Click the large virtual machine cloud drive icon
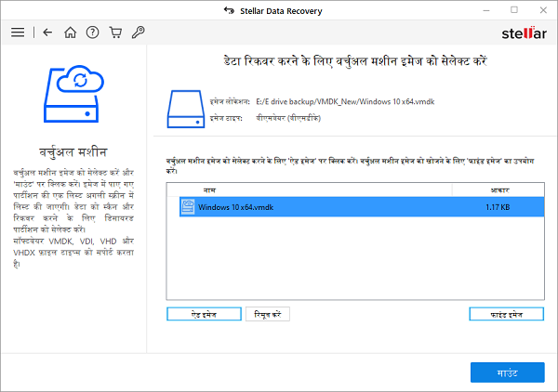 pos(73,94)
